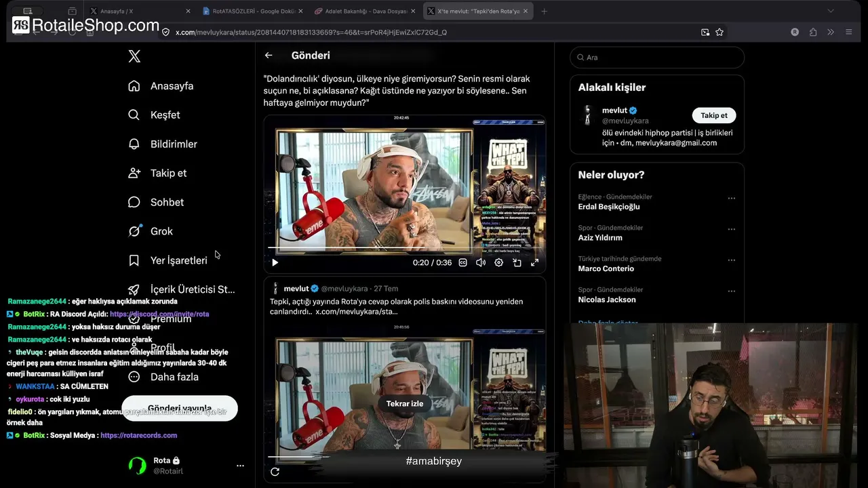Viewport: 868px width, 488px height.
Task: Switch to the Adalet Bakanlığı tab
Action: tap(364, 12)
